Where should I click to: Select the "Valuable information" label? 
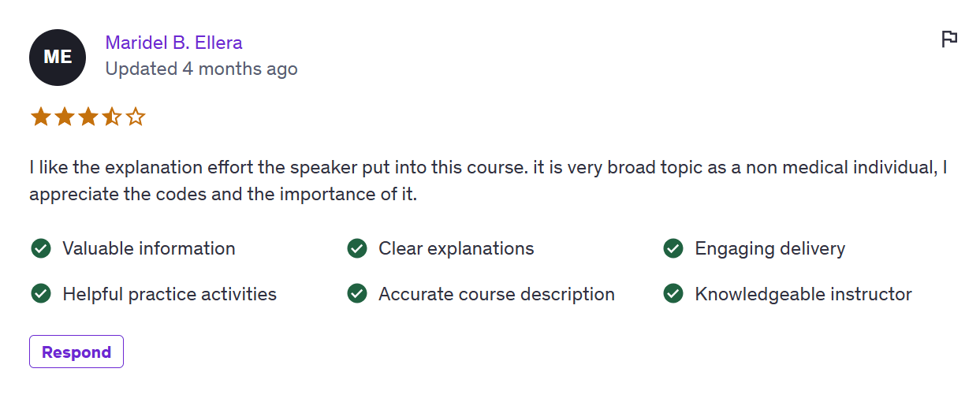[149, 249]
